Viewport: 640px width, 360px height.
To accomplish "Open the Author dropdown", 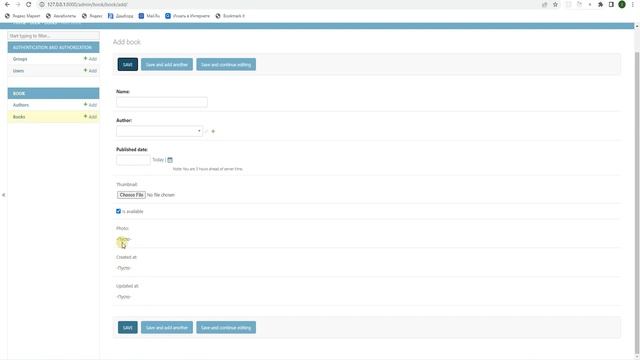I will [159, 131].
